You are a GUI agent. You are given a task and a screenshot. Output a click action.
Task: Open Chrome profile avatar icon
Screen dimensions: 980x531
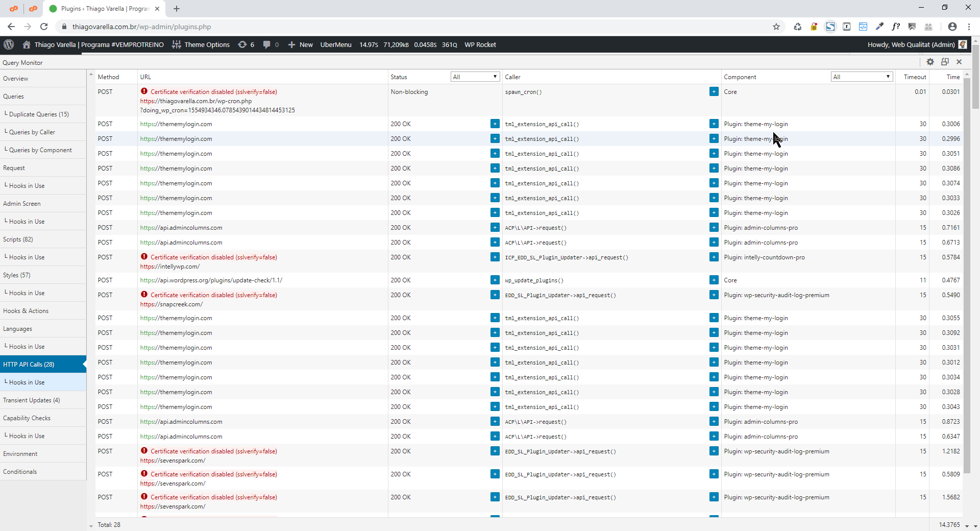[x=952, y=27]
